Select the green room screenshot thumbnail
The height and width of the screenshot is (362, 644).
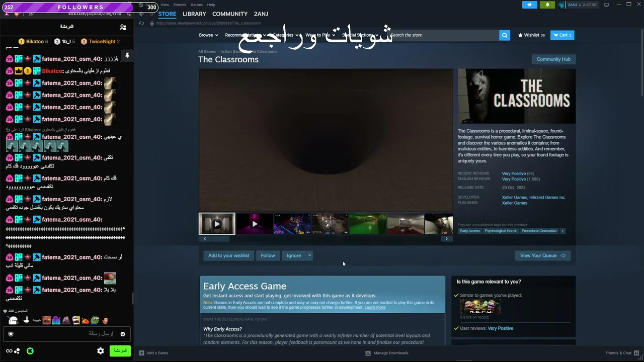[x=368, y=224]
